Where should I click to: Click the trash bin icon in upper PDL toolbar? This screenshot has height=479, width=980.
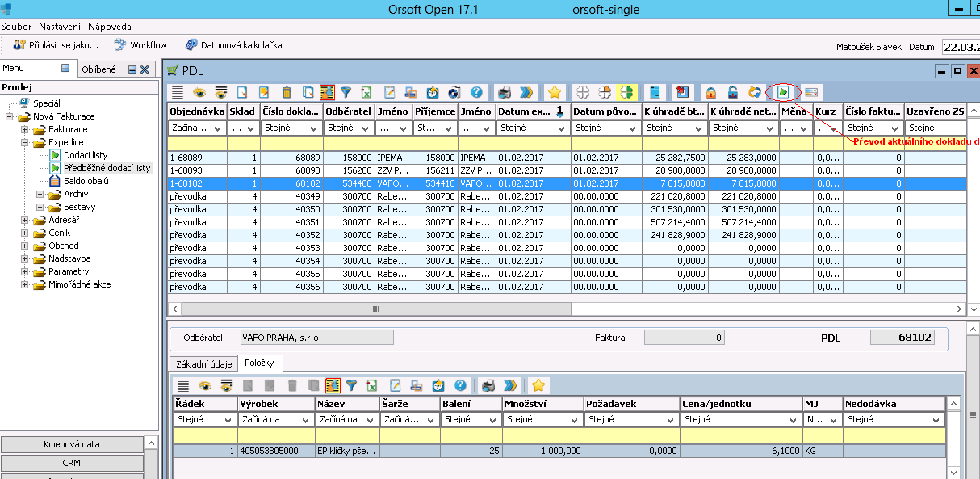tap(286, 92)
